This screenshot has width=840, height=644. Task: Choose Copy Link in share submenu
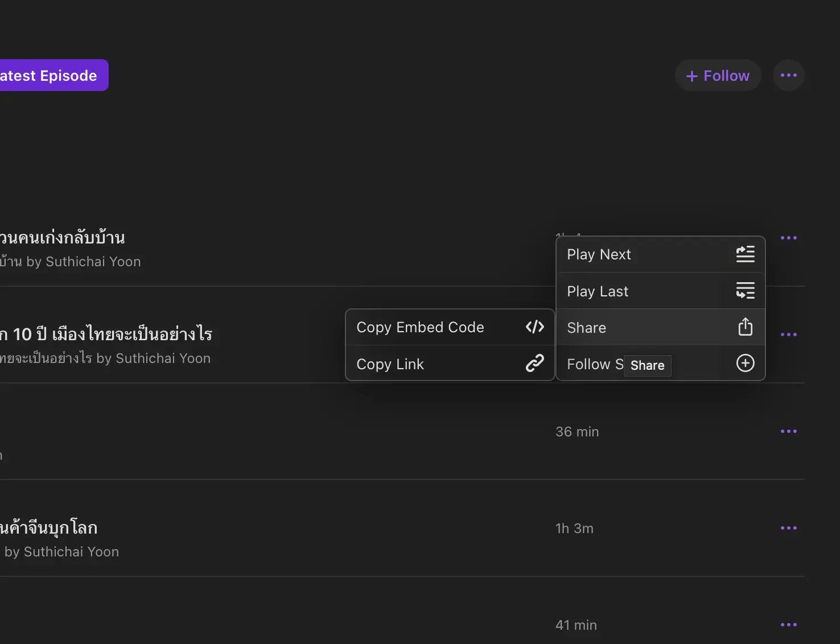pos(390,364)
